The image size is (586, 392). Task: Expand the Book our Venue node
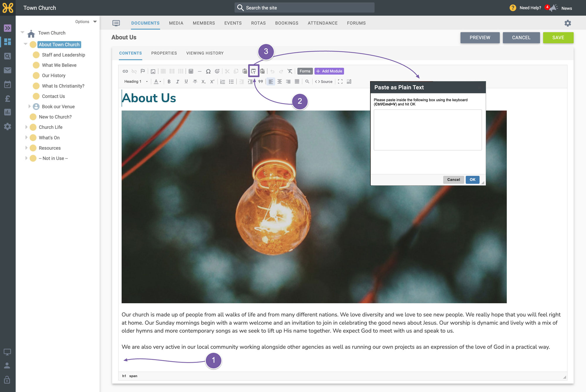pyautogui.click(x=29, y=106)
